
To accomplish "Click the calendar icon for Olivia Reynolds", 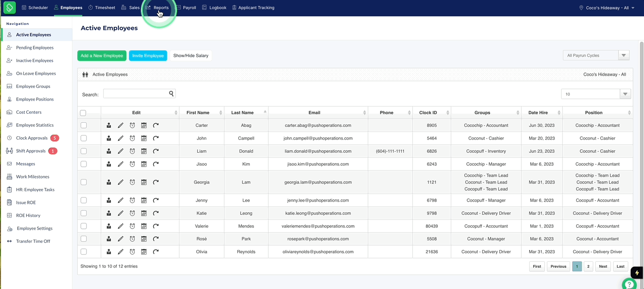I will (144, 252).
